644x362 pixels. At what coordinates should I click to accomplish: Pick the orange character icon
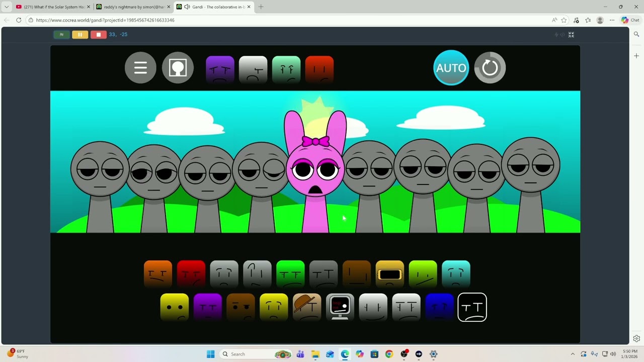coord(158,274)
